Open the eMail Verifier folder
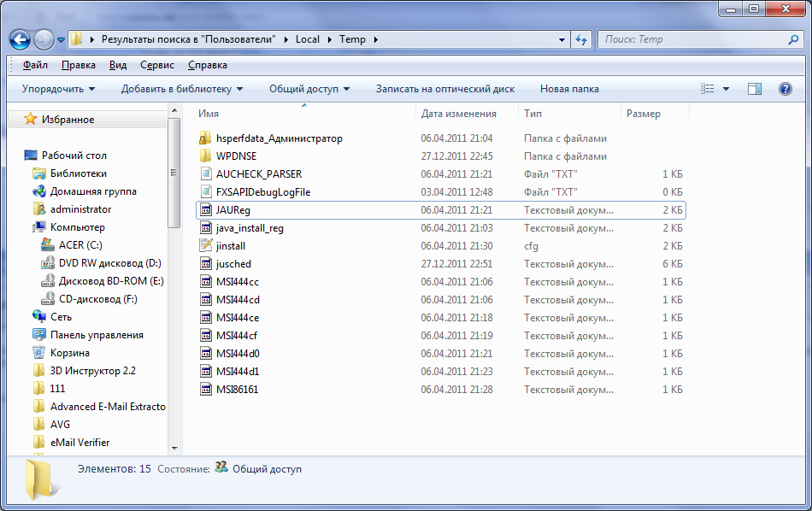The width and height of the screenshot is (812, 511). click(79, 442)
